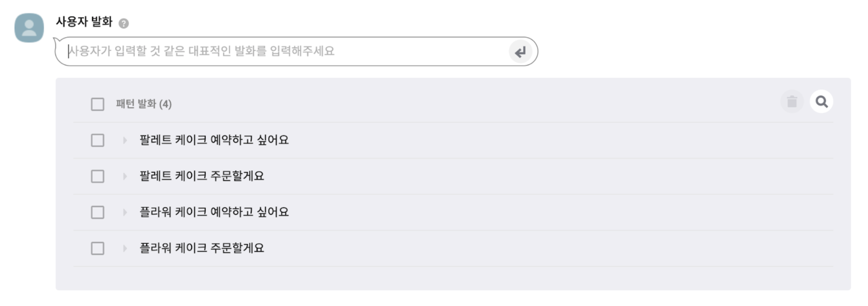Viewport: 868px width, 306px height.
Task: Click the 팔레트 케이크 예약하고 싶어요 utterance text
Action: click(214, 140)
